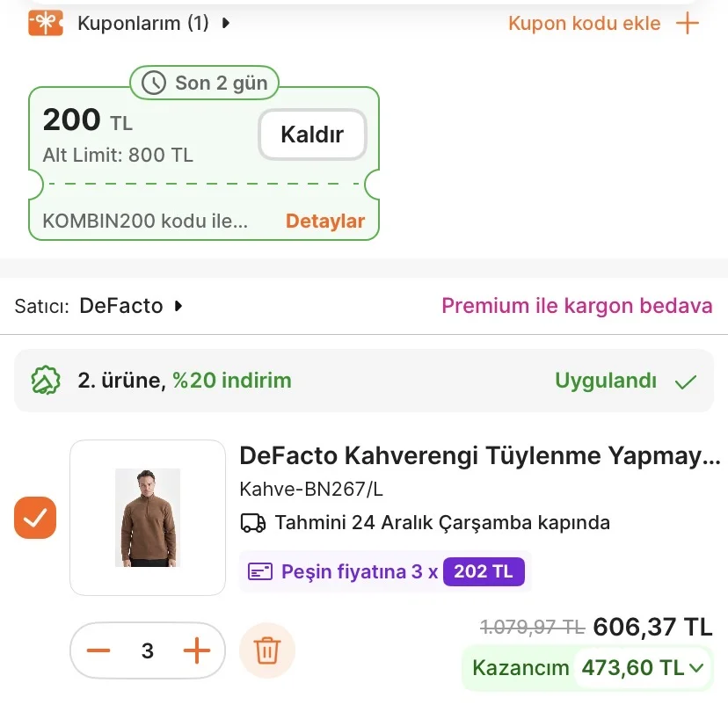Viewport: 728px width, 712px height.
Task: Tap the green discount badge icon
Action: point(46,381)
